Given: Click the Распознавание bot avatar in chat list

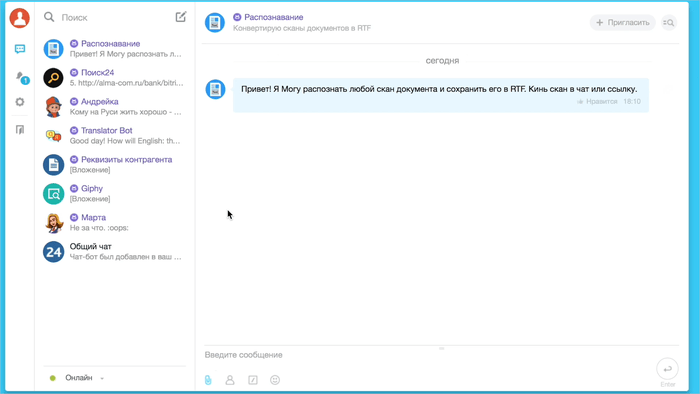Looking at the screenshot, I should [53, 49].
